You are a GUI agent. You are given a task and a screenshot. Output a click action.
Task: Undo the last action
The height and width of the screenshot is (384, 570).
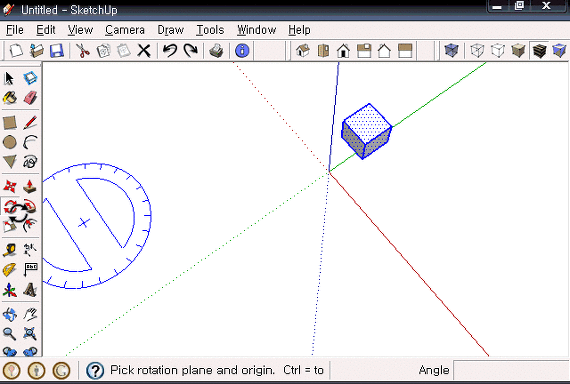click(x=170, y=51)
